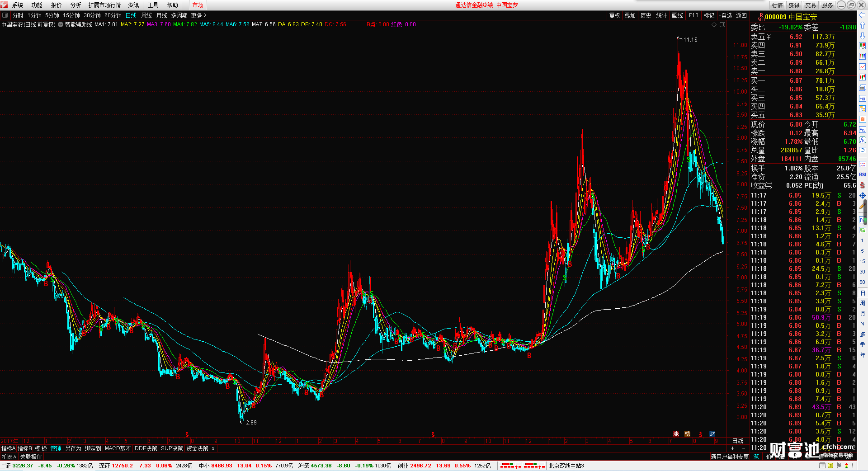Screen dimensions: 868x471
Task: Switch to 30分钟 period
Action: point(92,15)
